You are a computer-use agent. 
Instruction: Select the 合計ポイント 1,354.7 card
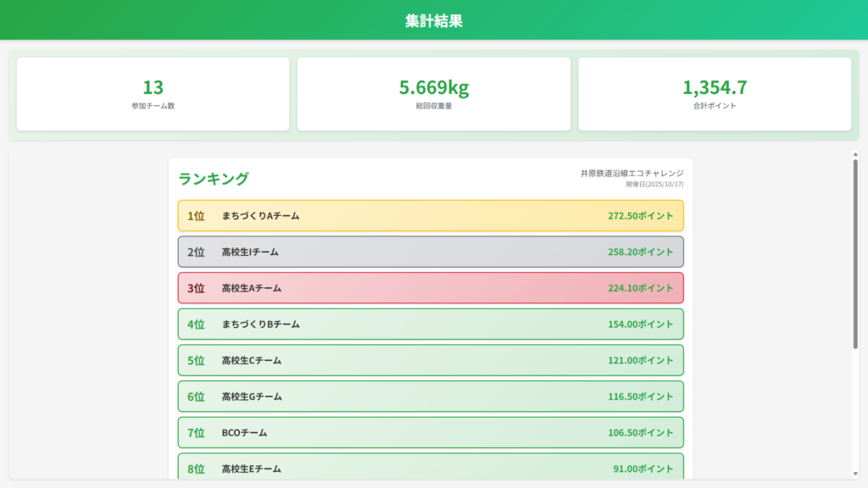(715, 94)
